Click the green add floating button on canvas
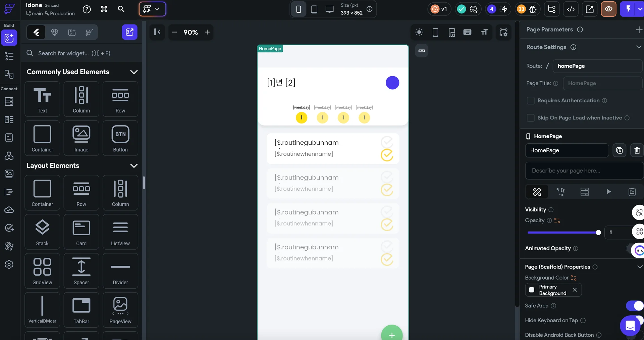 click(392, 333)
